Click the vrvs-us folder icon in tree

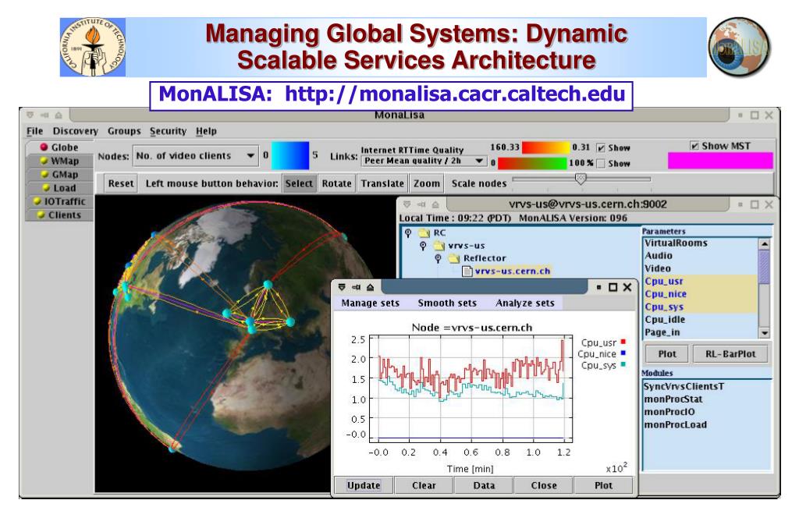point(439,246)
